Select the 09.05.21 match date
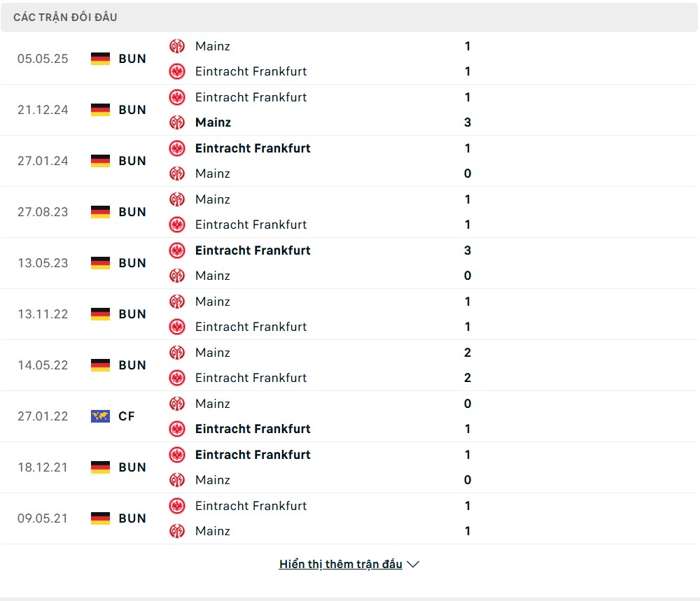The width and height of the screenshot is (700, 601). (43, 518)
